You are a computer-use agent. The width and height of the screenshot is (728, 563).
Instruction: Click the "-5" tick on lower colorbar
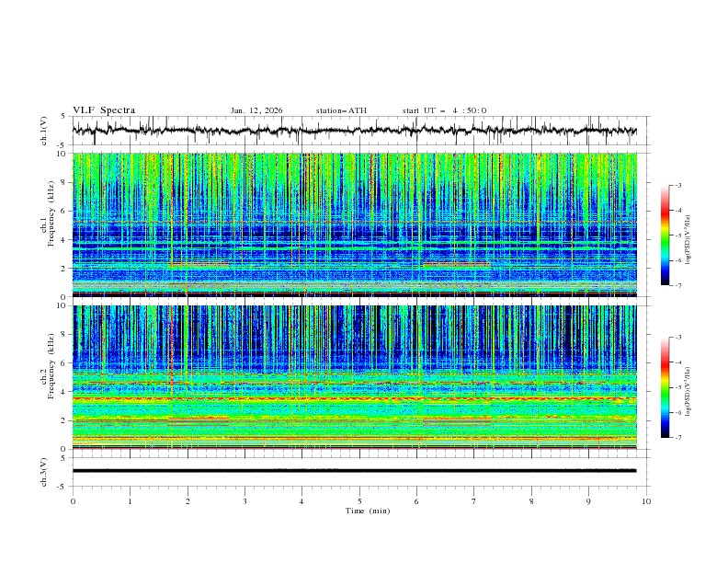point(678,387)
